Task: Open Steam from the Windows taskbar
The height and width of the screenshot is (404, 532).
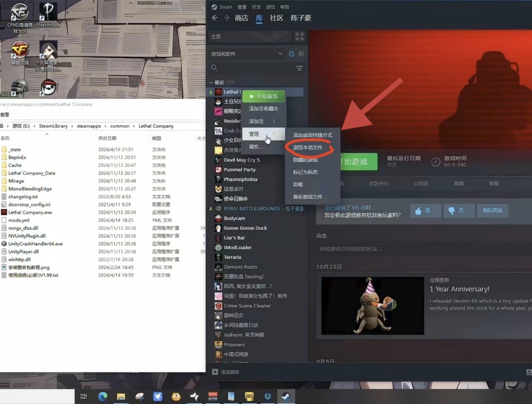Action: (x=286, y=396)
